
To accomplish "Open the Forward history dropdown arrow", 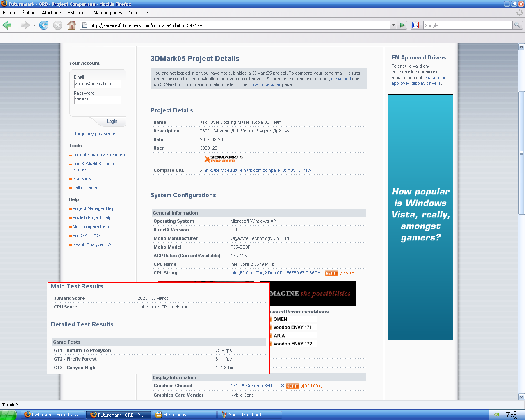I will tap(34, 25).
